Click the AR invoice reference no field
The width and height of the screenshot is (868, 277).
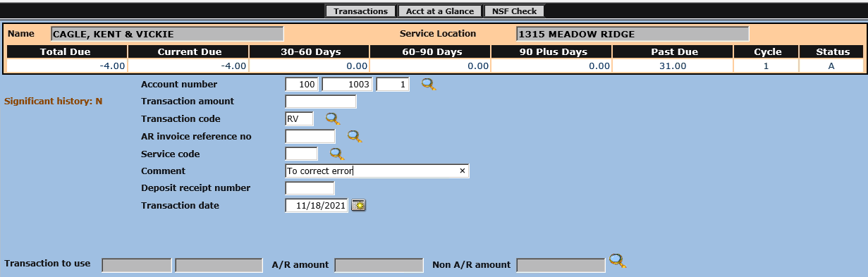coord(310,137)
